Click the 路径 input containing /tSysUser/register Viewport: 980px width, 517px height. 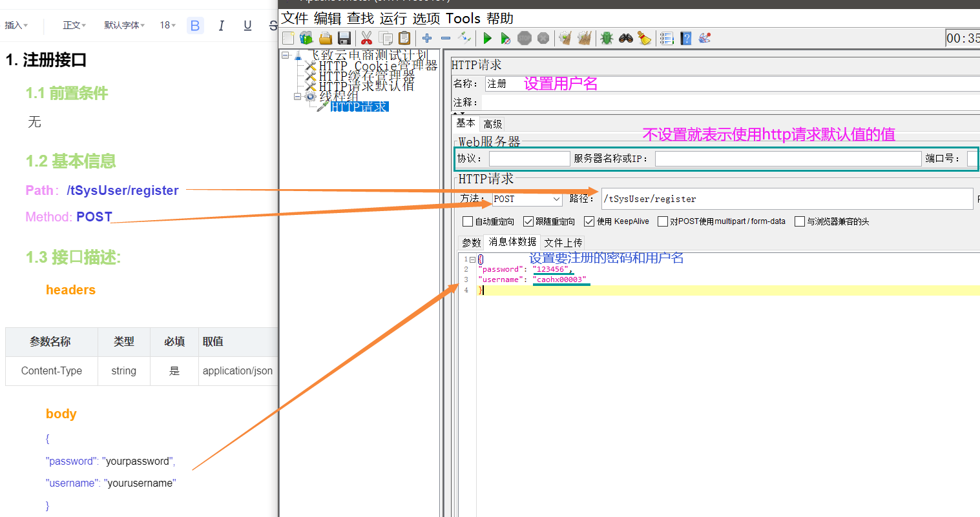pos(711,199)
